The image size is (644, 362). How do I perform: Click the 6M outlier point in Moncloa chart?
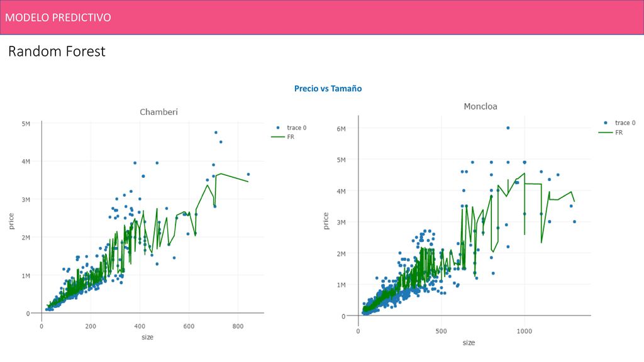click(x=508, y=128)
